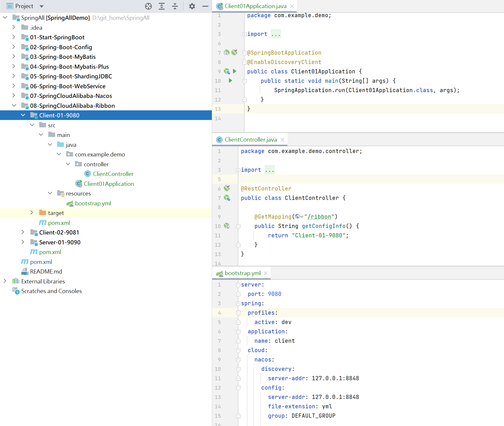The height and width of the screenshot is (426, 504).
Task: Toggle fold marker at getConfigInfo method
Action: click(x=238, y=226)
